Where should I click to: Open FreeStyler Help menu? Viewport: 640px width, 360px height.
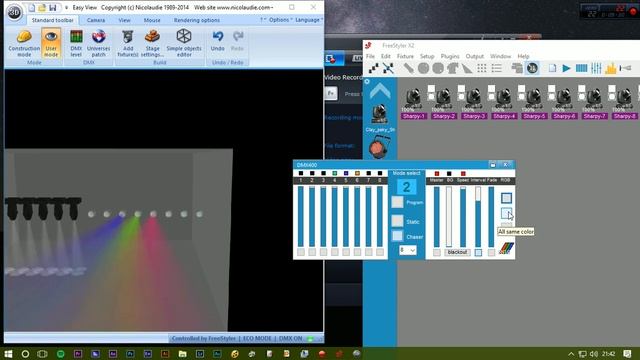tap(523, 56)
